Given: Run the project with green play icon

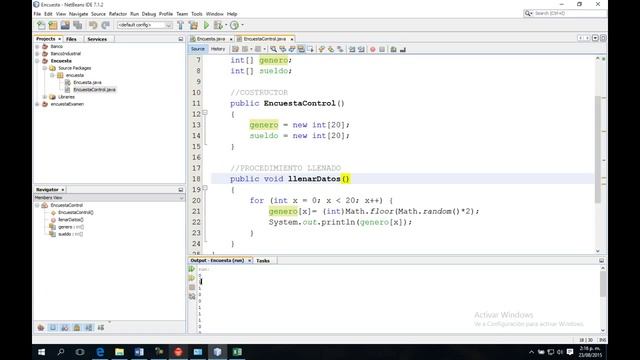Looking at the screenshot, I should 207,25.
